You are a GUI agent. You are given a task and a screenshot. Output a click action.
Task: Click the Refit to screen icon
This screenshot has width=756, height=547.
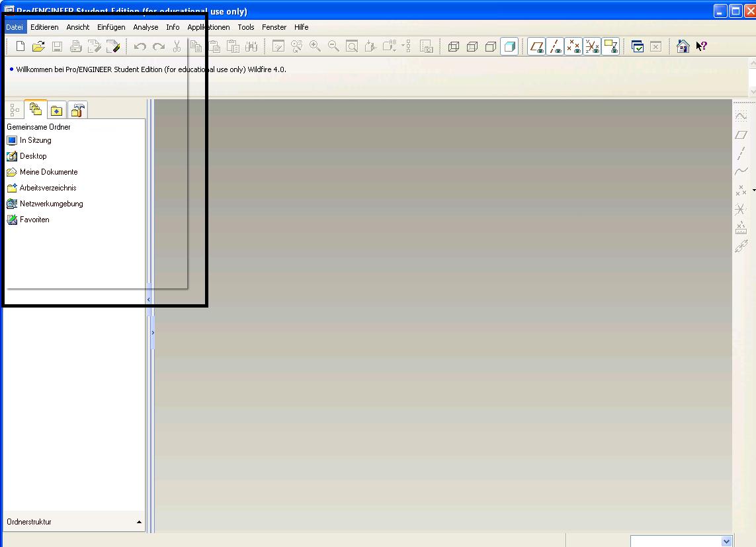[352, 47]
